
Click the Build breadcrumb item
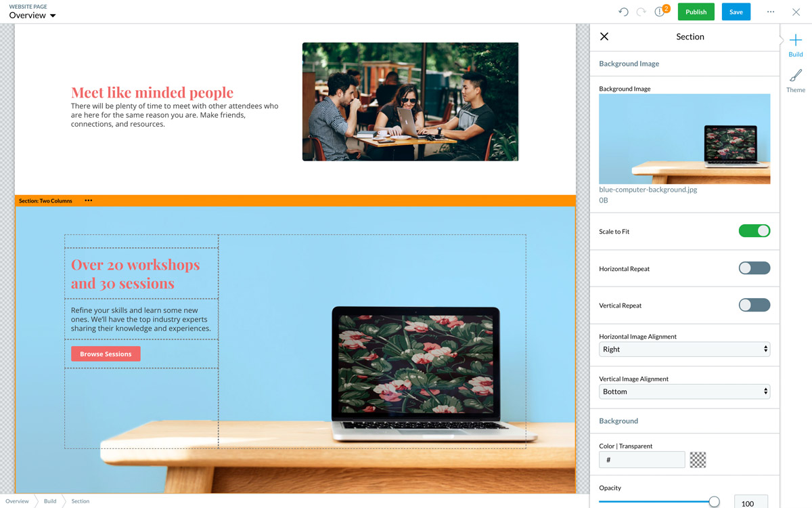pos(50,501)
